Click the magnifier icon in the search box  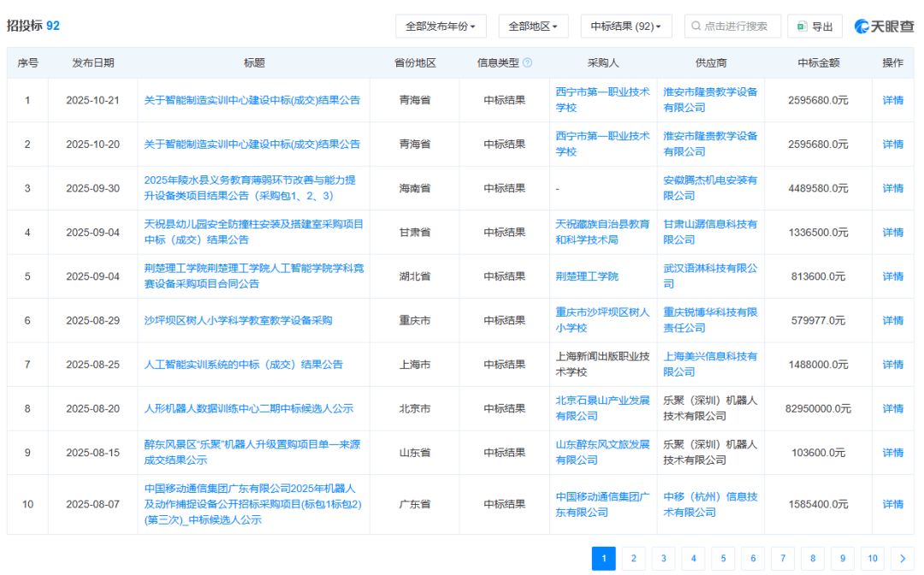point(696,26)
